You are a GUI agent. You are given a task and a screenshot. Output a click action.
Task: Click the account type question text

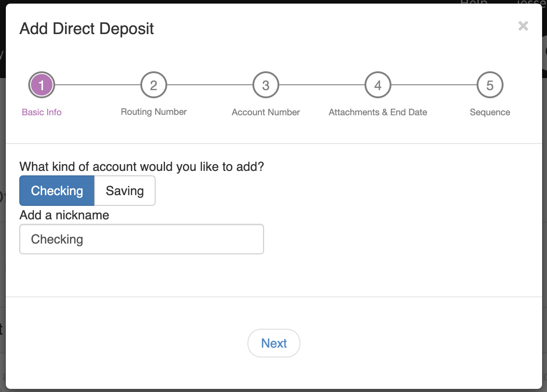pos(142,167)
